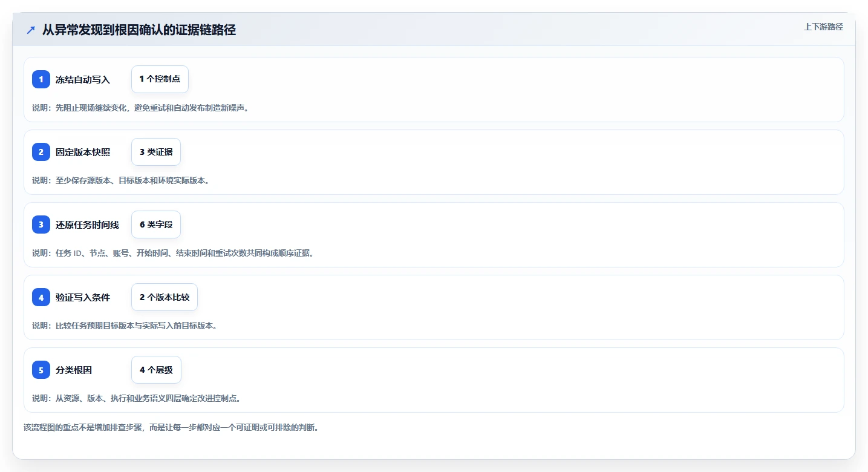Image resolution: width=868 pixels, height=472 pixels.
Task: Click the 验证写入条件 step title
Action: 83,297
